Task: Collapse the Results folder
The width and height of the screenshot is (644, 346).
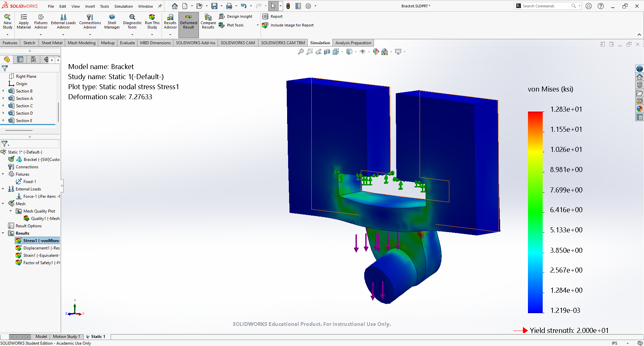Action: 3,233
